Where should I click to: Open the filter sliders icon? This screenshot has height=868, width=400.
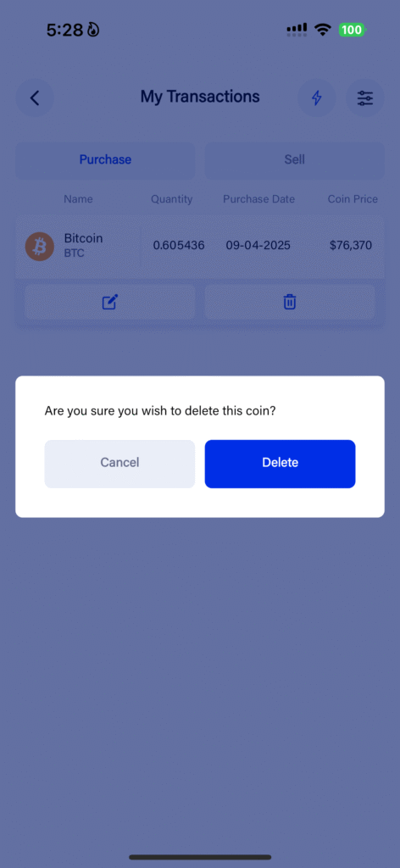(365, 98)
